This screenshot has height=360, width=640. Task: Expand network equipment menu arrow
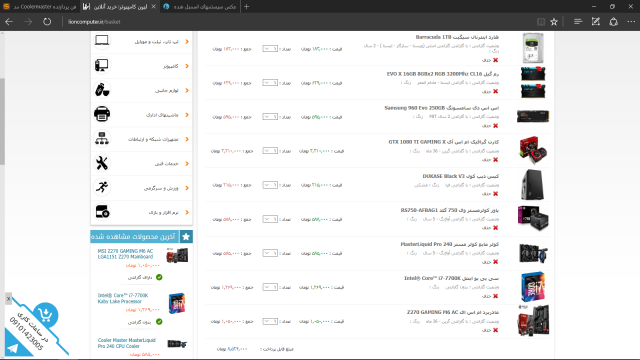coord(187,139)
